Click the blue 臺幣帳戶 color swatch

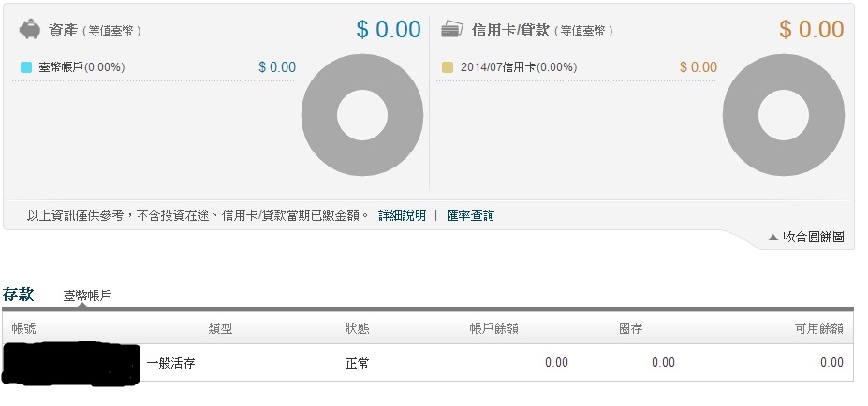[26, 67]
